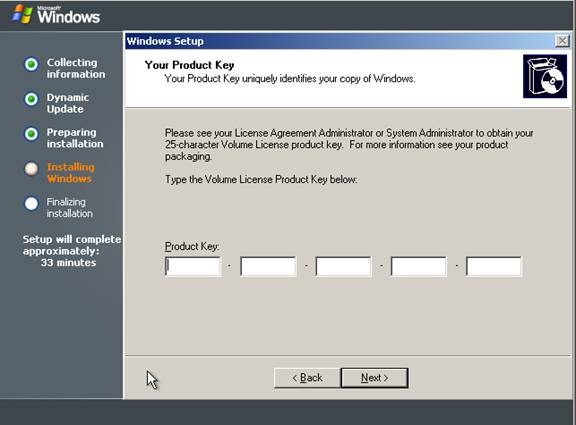Click the Finalizing installation step bullet

pyautogui.click(x=31, y=204)
